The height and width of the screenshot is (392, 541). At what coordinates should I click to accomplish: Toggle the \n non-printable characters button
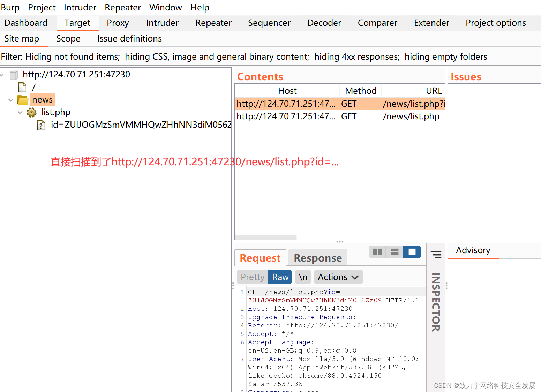tap(303, 277)
